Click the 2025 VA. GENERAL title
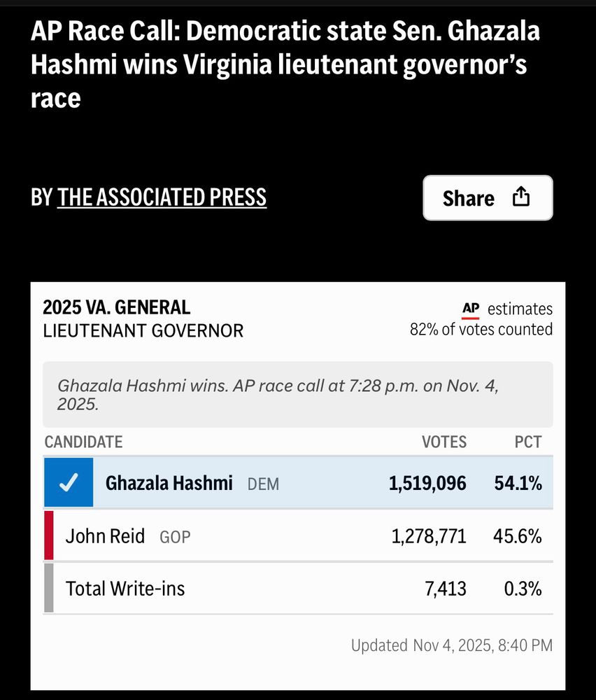 click(116, 307)
